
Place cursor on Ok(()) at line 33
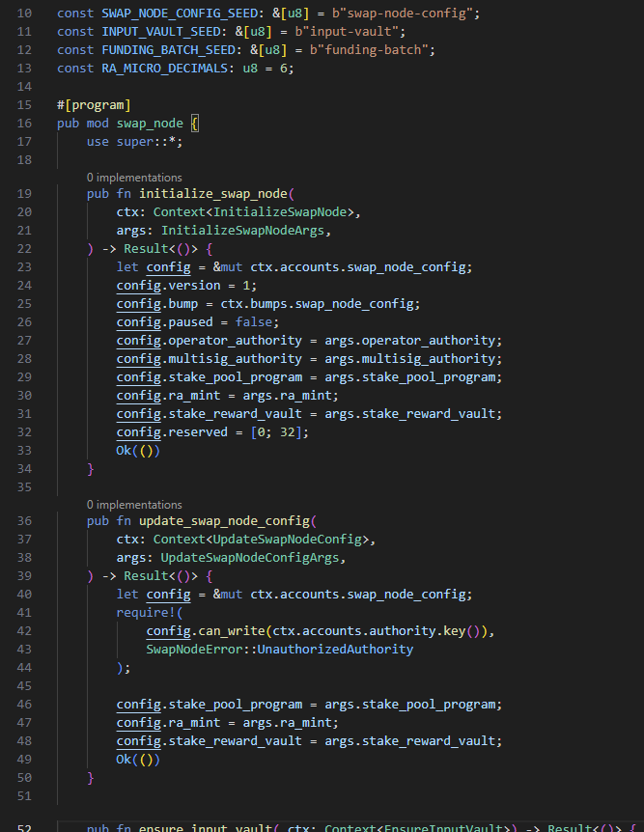click(x=138, y=451)
